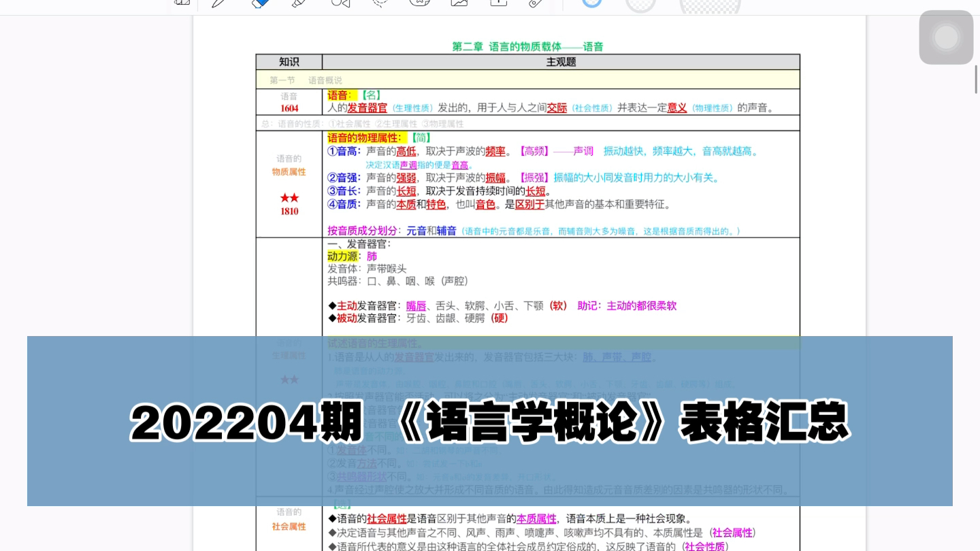980x551 pixels.
Task: Click the underlined word 本质属性
Action: [536, 519]
